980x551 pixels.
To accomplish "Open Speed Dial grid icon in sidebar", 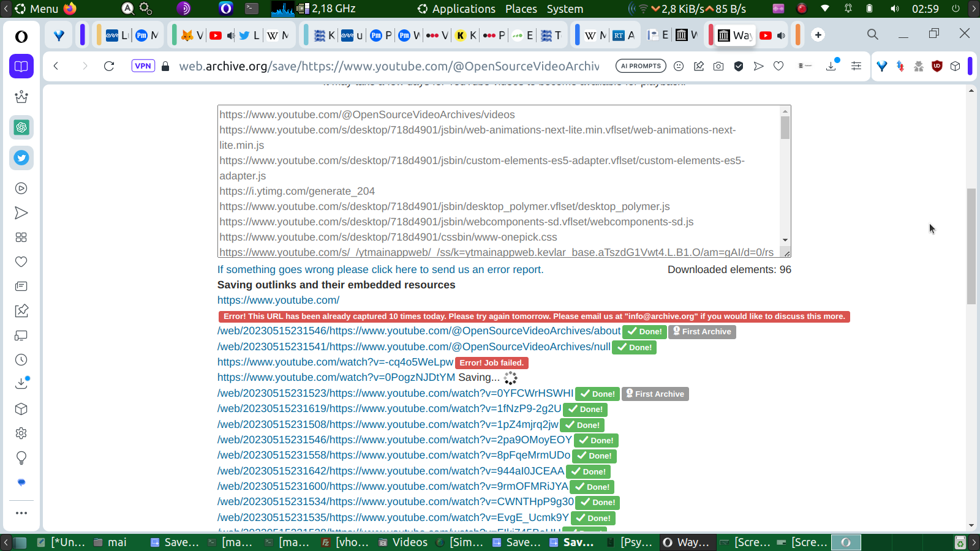I will coord(21,238).
